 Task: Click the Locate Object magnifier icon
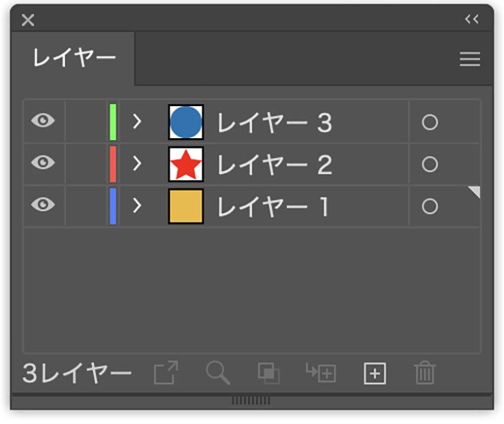click(x=218, y=373)
